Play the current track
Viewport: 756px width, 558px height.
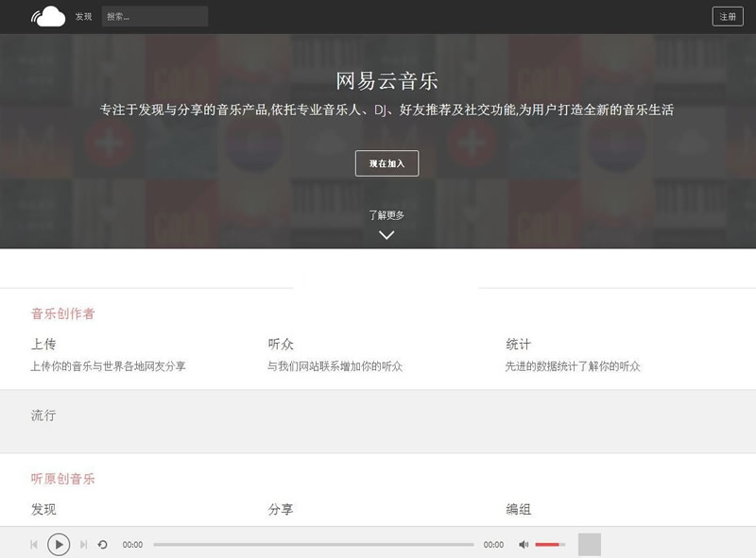[x=59, y=545]
